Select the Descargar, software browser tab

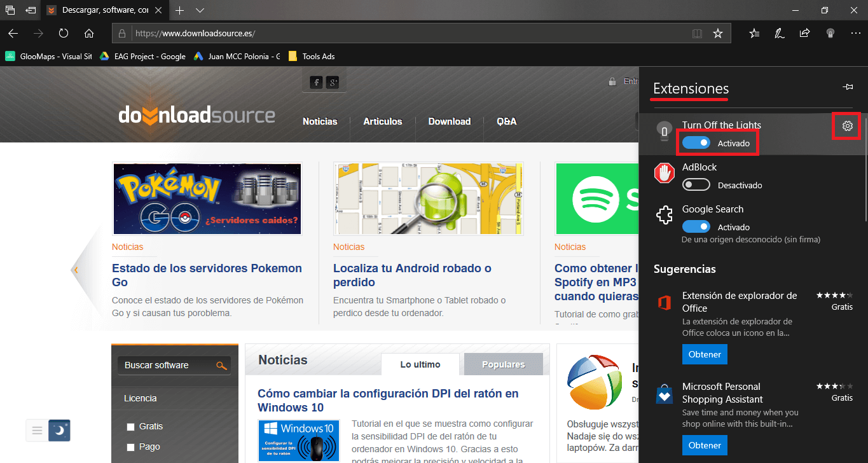pyautogui.click(x=106, y=10)
